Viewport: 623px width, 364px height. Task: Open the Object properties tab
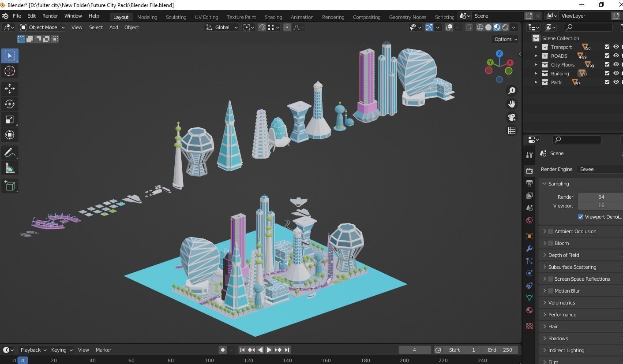pos(529,236)
